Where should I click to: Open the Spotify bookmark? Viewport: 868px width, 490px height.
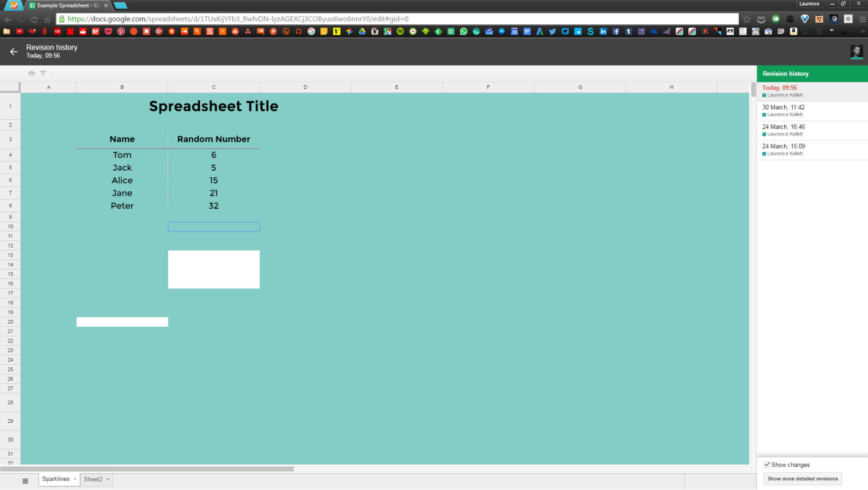400,31
